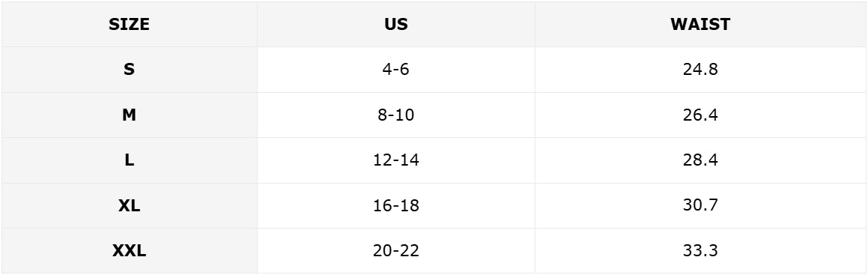Click the US column header

tap(395, 24)
